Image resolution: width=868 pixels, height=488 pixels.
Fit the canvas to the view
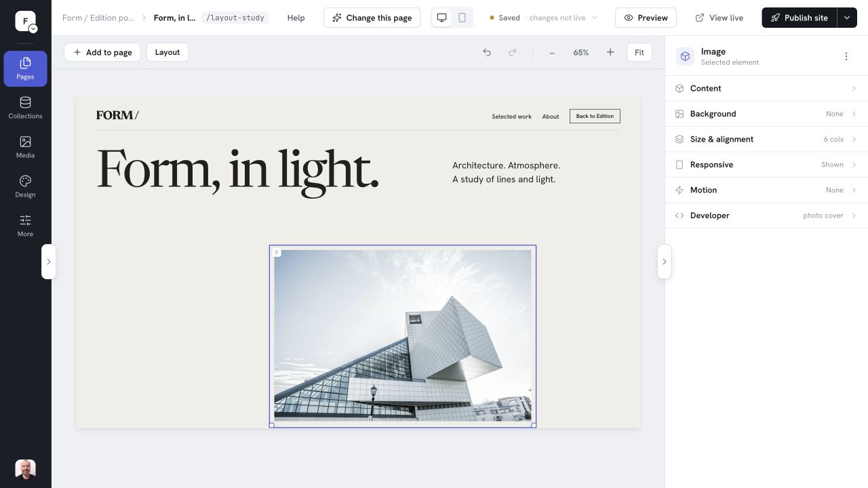639,52
